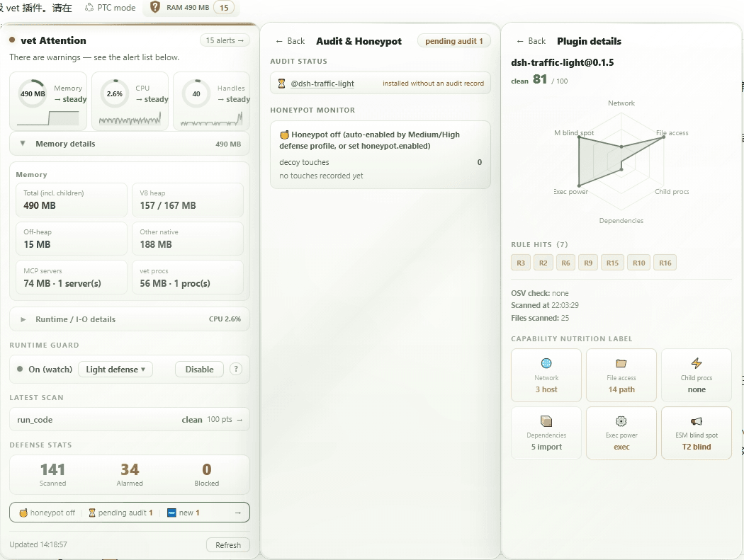
Task: Click the Handles 40 gauge
Action: 196,93
